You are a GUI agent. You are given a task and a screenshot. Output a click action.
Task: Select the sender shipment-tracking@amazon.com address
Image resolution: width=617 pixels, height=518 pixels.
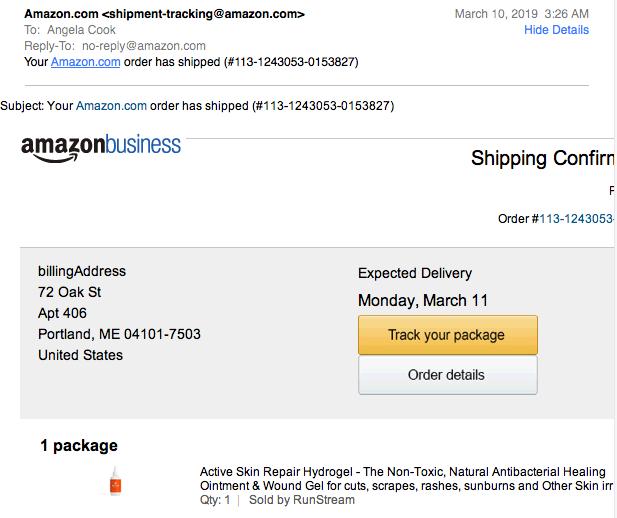(x=203, y=14)
